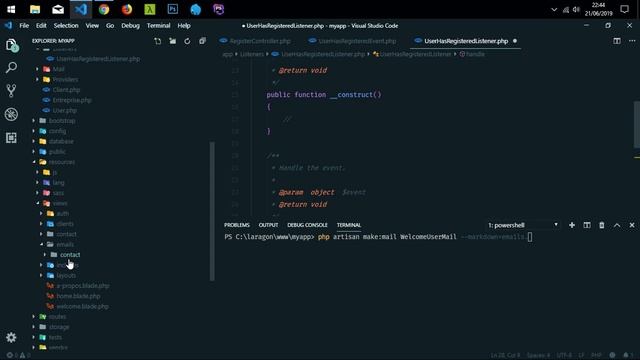Open the Search view in activity bar
This screenshot has width=640, height=360.
(x=11, y=67)
